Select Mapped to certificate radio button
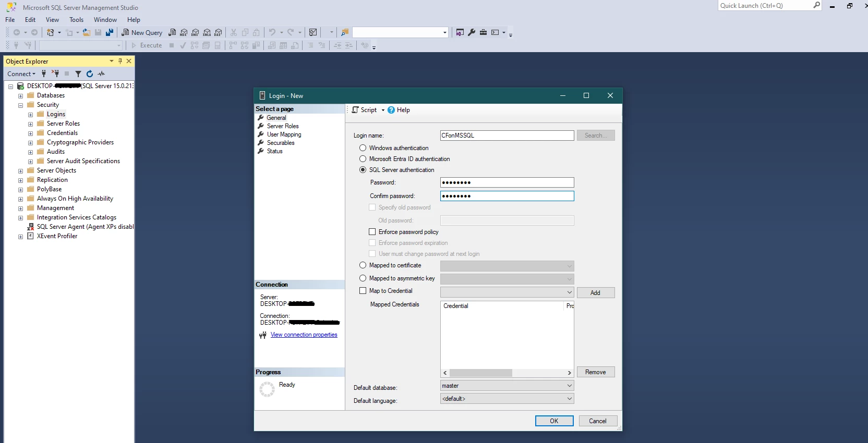This screenshot has width=868, height=443. [x=363, y=265]
